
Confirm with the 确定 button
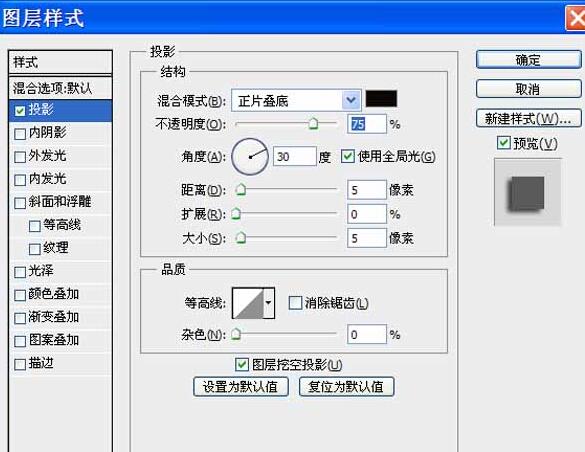528,60
